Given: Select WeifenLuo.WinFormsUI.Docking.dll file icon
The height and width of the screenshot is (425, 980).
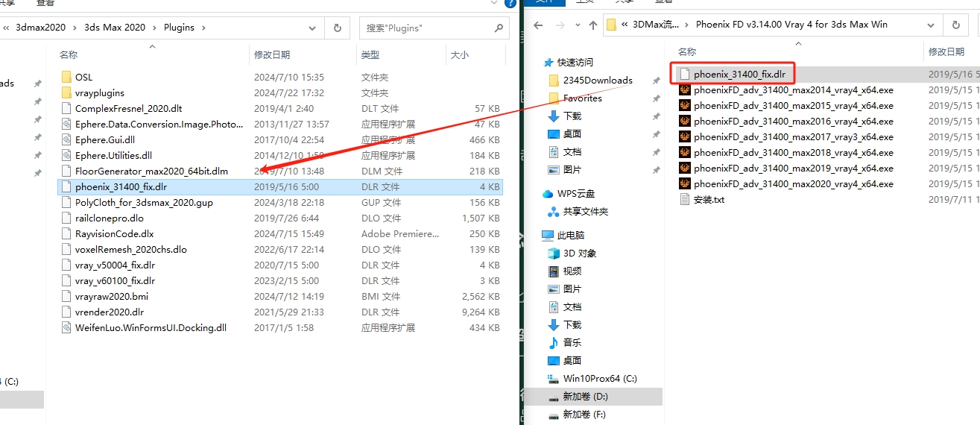Looking at the screenshot, I should click(66, 327).
